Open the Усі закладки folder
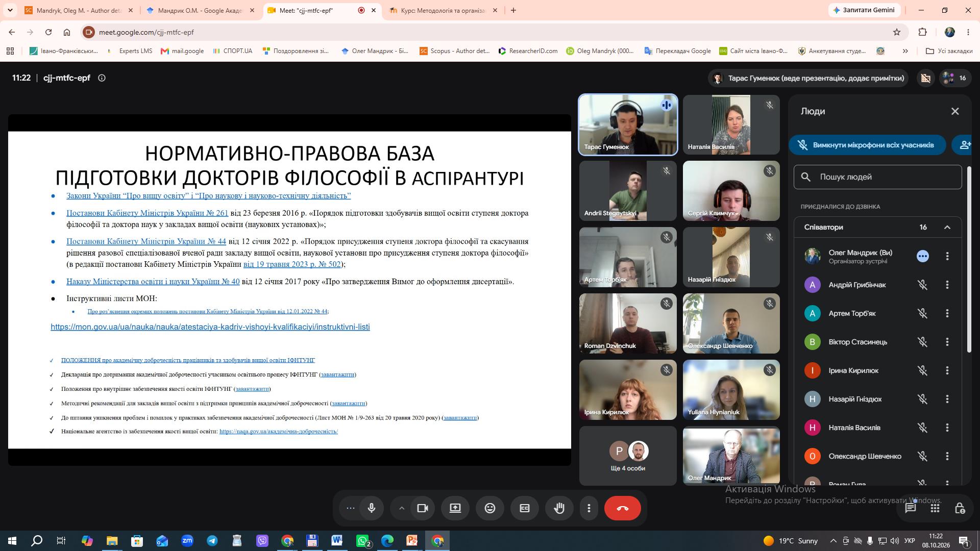 [949, 51]
